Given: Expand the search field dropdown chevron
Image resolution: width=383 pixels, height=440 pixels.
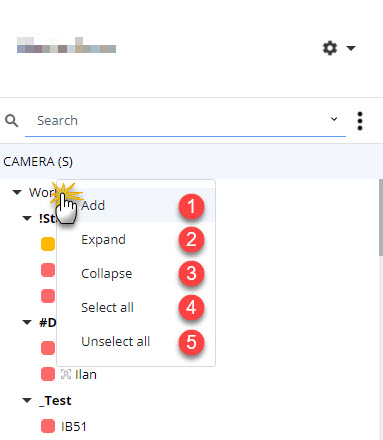Looking at the screenshot, I should tap(334, 119).
